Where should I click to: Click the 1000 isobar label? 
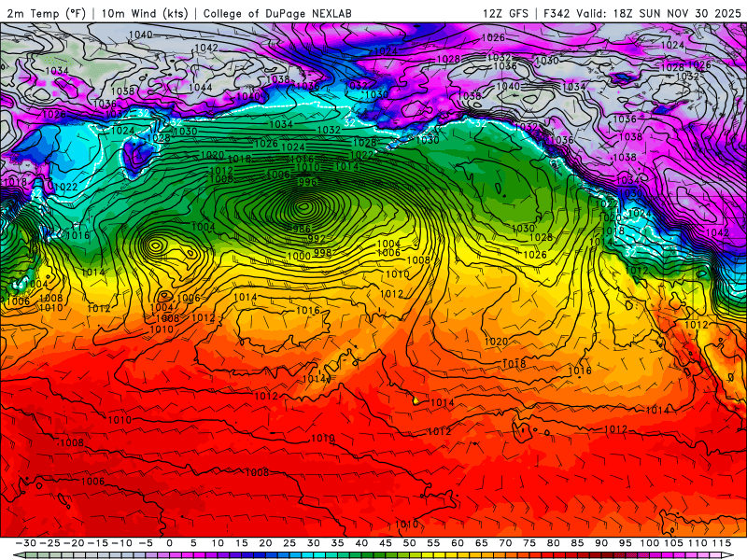[299, 256]
